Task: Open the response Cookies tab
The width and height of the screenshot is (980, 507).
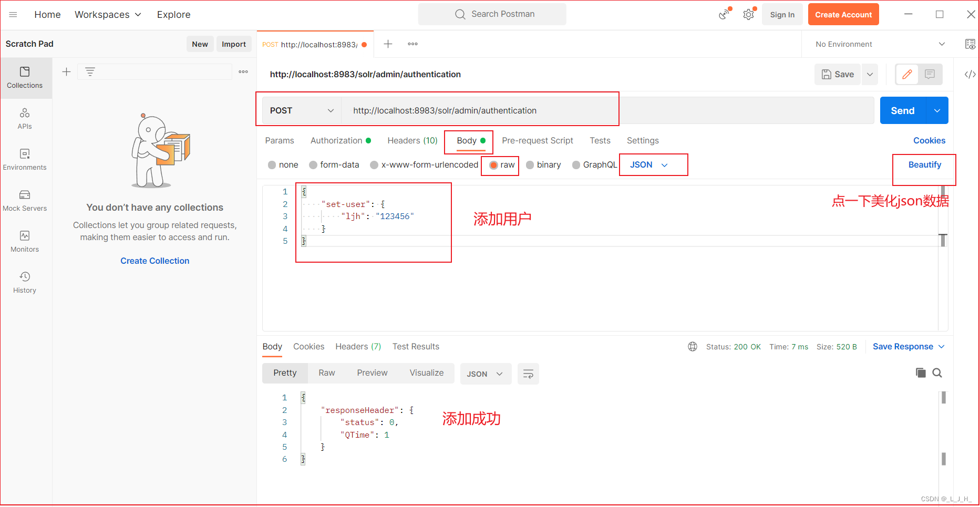Action: [309, 347]
